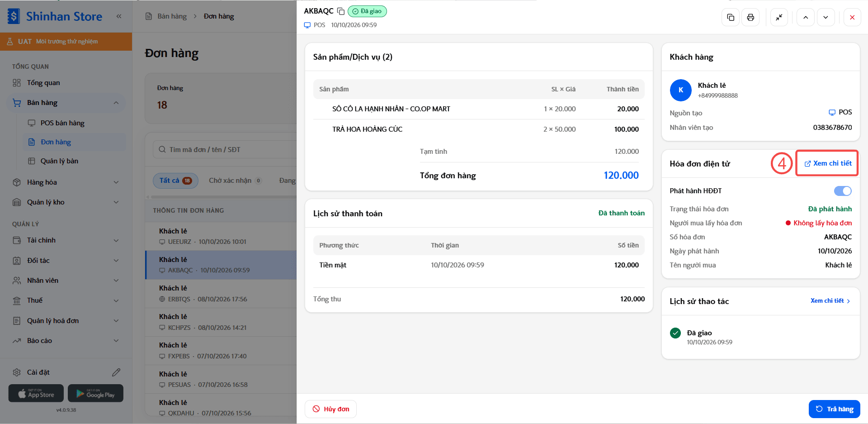This screenshot has width=868, height=424.
Task: Select Đơn hàng in sidebar
Action: pyautogui.click(x=74, y=142)
